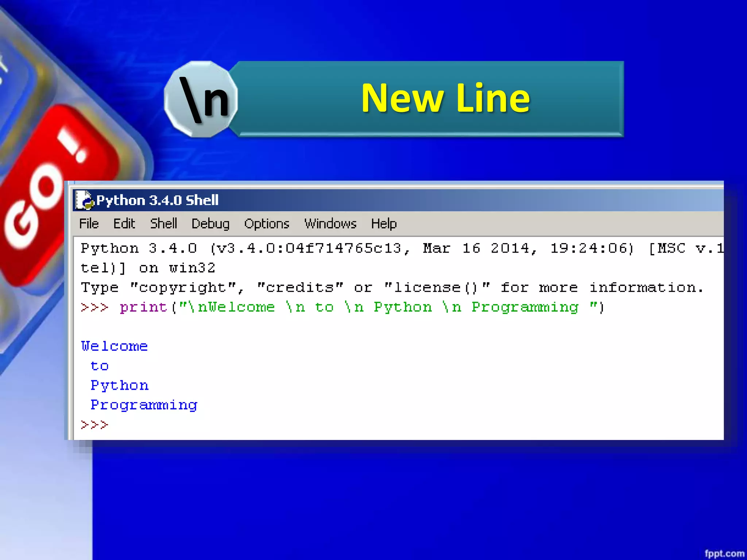Open the Edit menu
This screenshot has height=560, width=747.
(124, 223)
